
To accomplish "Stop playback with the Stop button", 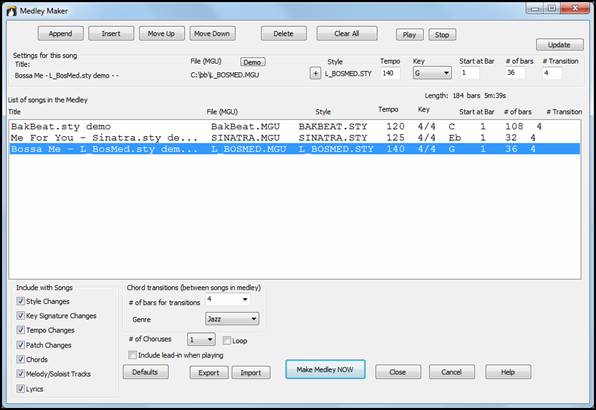I will click(442, 35).
